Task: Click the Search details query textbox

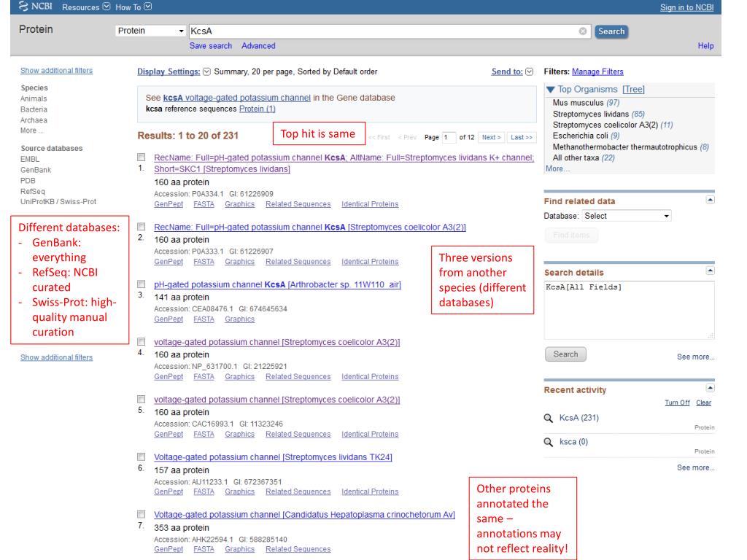Action: pyautogui.click(x=629, y=310)
